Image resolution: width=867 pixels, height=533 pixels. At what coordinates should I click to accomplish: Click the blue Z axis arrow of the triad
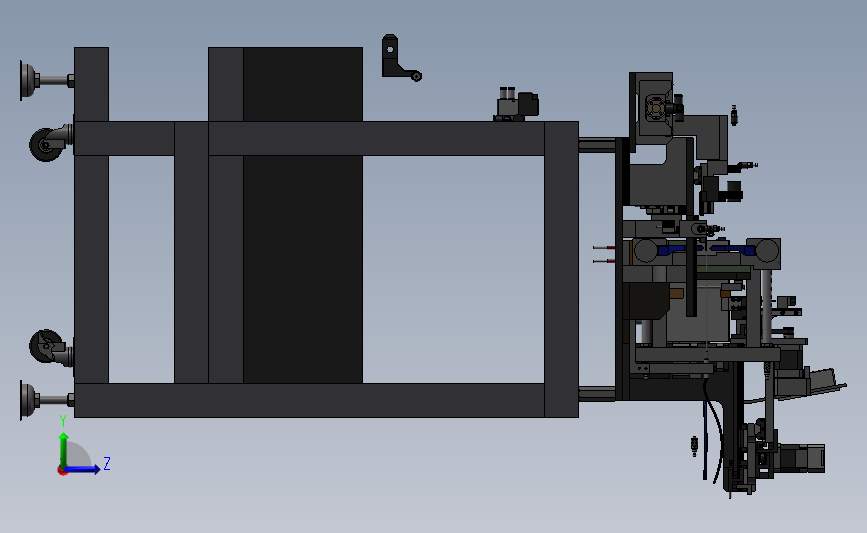(x=83, y=469)
